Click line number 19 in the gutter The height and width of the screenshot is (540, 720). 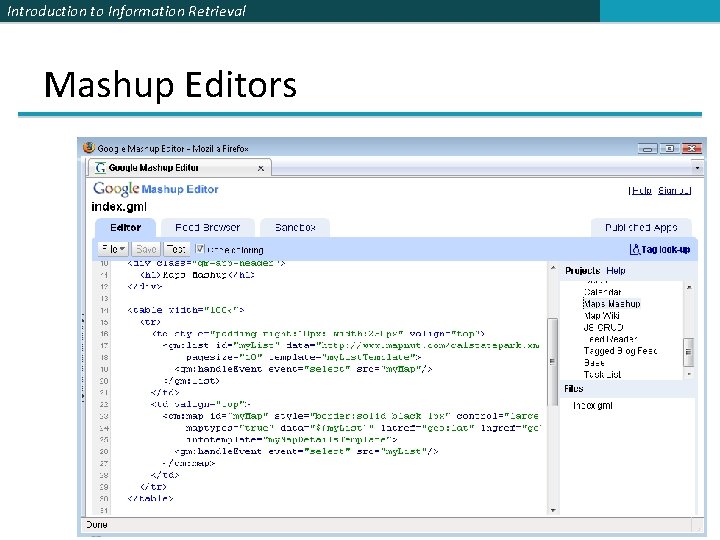click(x=104, y=369)
